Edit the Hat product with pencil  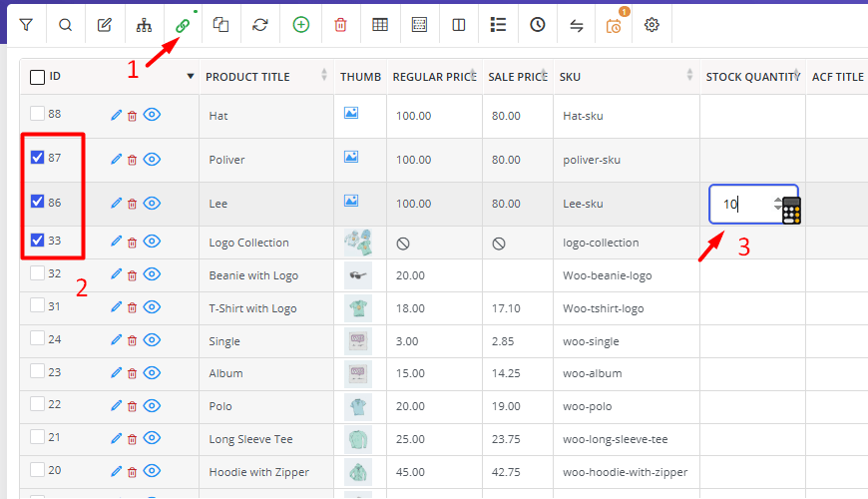pyautogui.click(x=116, y=115)
